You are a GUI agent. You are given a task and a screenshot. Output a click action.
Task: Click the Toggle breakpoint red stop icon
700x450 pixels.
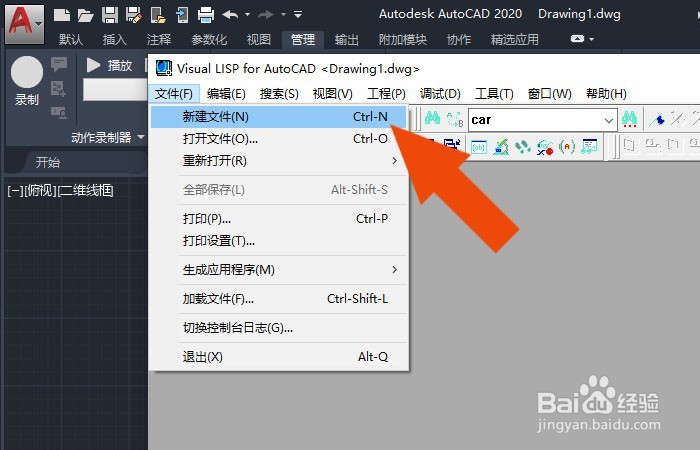coord(545,146)
